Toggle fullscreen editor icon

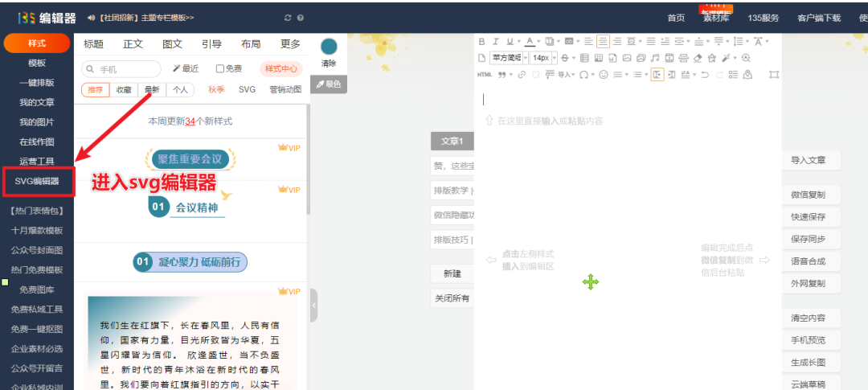coord(774,75)
